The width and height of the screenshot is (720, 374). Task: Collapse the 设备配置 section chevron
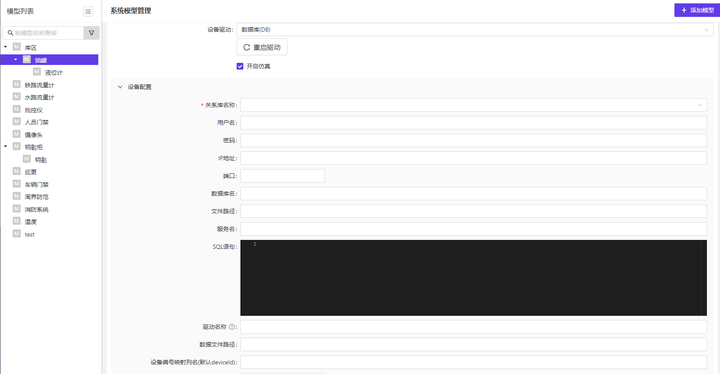pyautogui.click(x=120, y=87)
